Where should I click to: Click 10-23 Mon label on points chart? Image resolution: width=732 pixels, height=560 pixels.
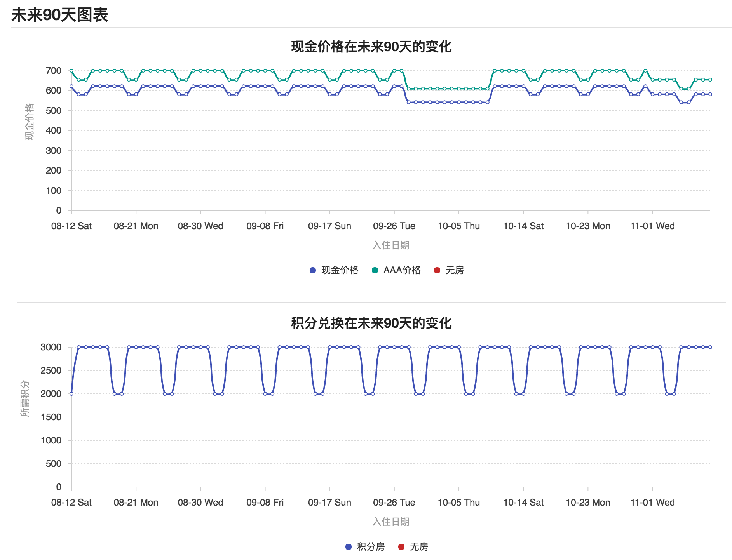point(588,503)
